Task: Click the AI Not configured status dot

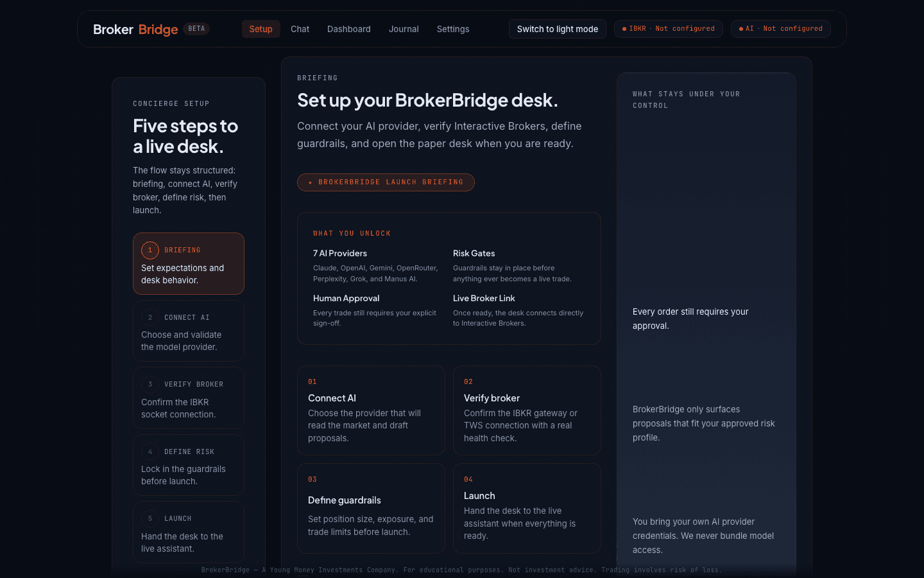Action: (x=742, y=28)
